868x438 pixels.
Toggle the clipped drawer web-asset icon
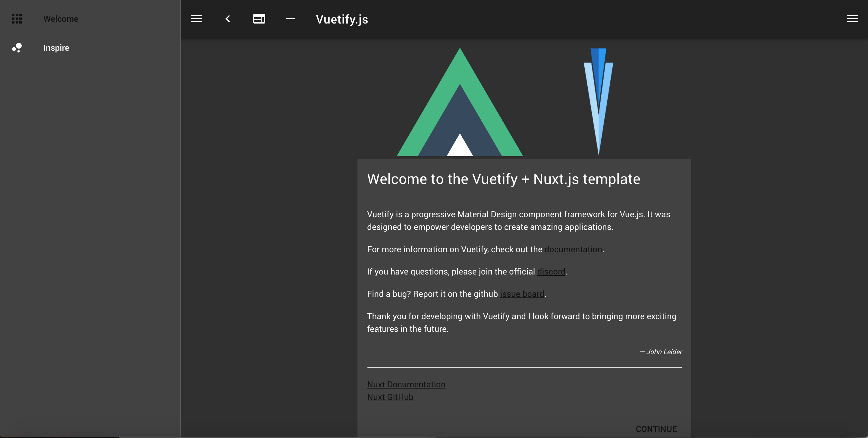[x=259, y=19]
